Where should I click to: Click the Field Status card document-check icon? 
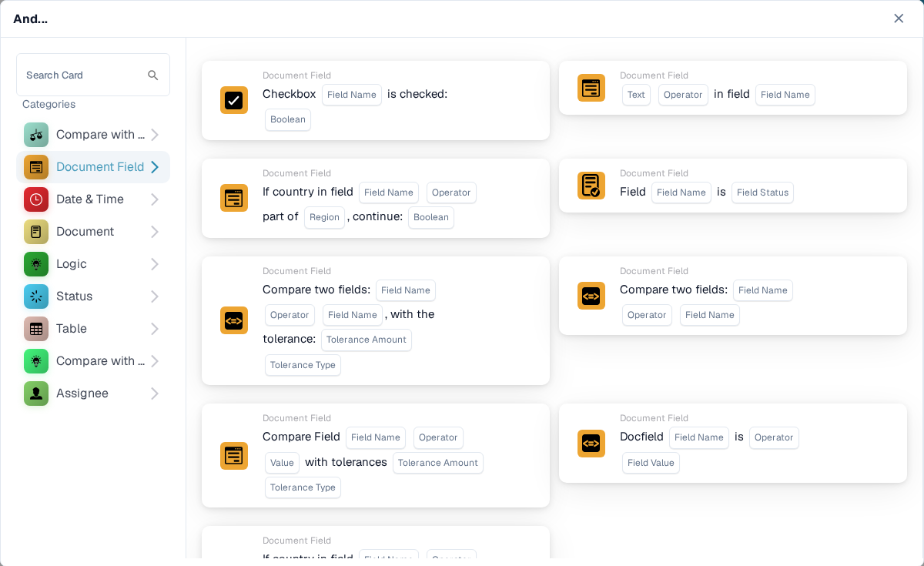tap(591, 186)
